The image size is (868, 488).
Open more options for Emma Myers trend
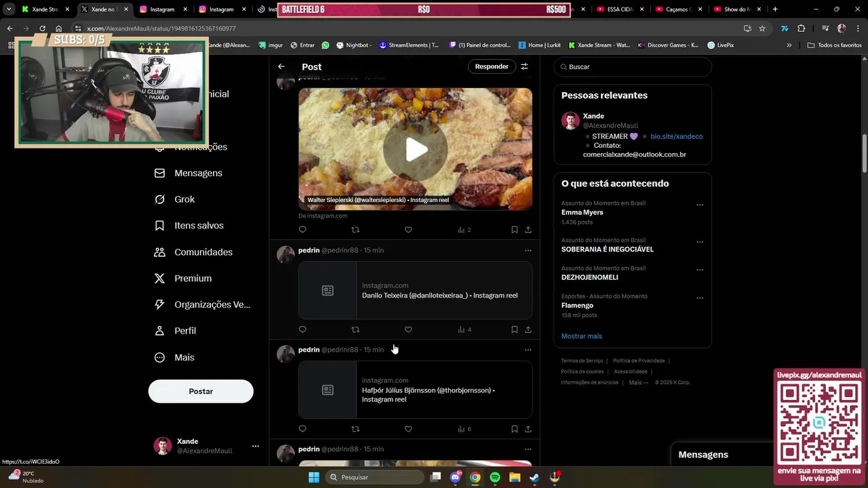(700, 205)
